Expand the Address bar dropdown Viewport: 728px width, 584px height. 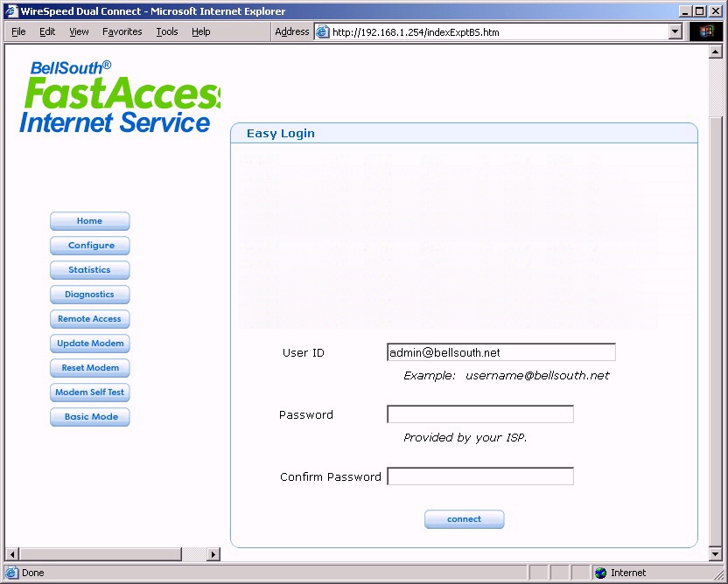tap(675, 32)
